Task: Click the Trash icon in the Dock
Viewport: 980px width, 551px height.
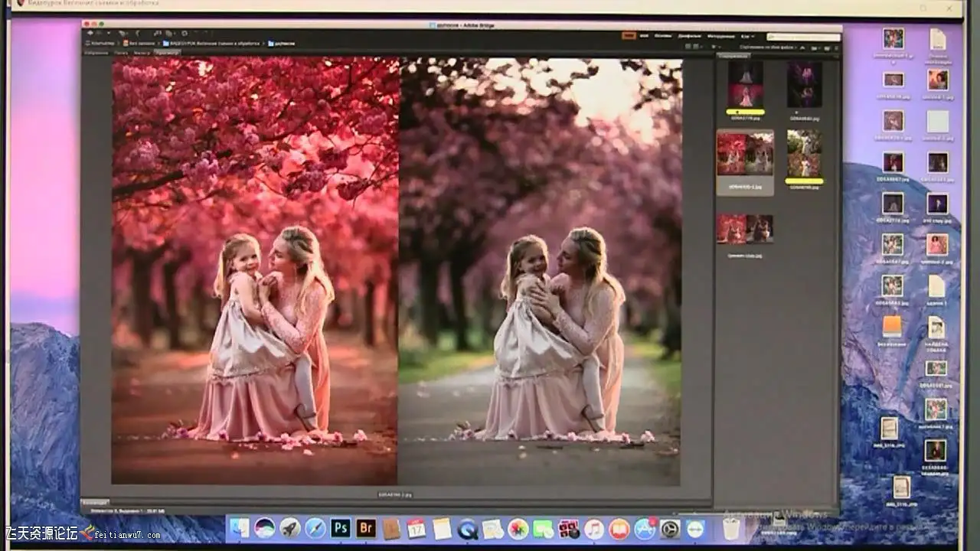Action: point(731,528)
